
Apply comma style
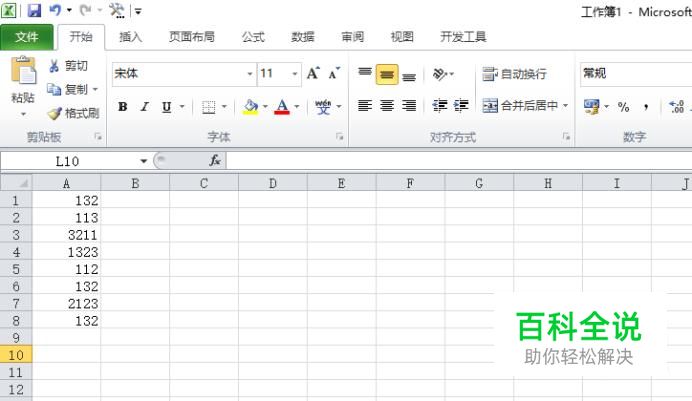(x=646, y=107)
